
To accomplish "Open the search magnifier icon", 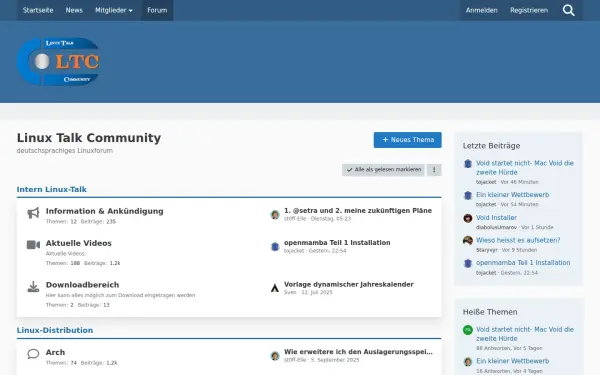I will coord(569,10).
